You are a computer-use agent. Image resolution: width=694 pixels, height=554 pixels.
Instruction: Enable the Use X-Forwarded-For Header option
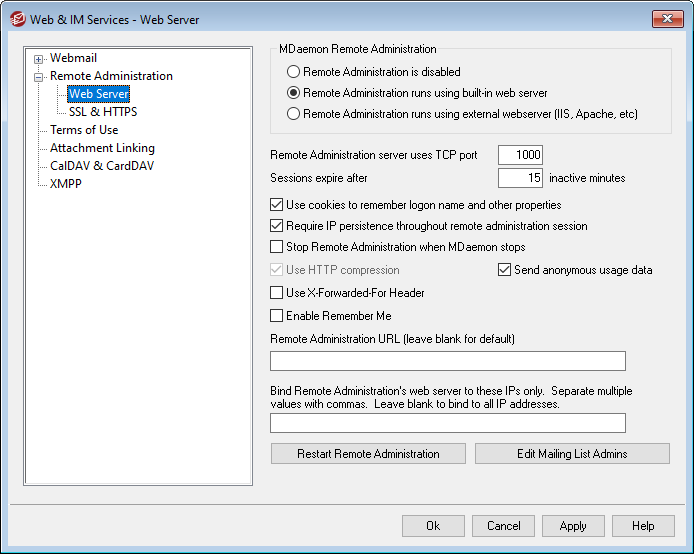277,293
